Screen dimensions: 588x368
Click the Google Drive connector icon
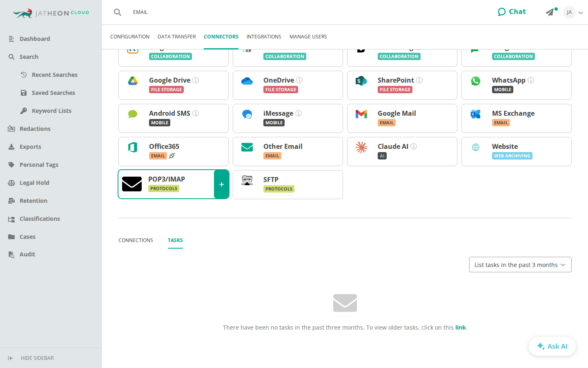click(x=133, y=81)
